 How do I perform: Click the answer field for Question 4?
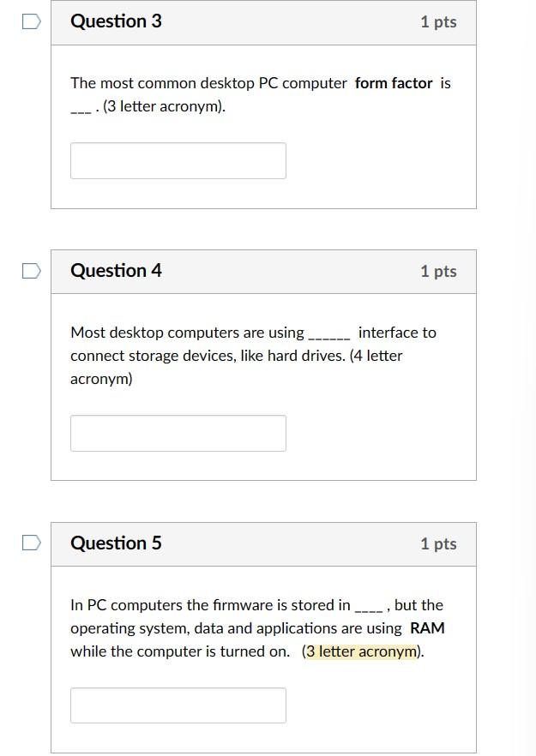(178, 433)
